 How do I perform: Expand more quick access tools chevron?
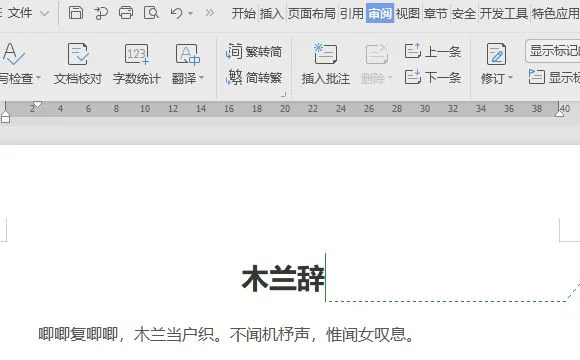coord(209,13)
